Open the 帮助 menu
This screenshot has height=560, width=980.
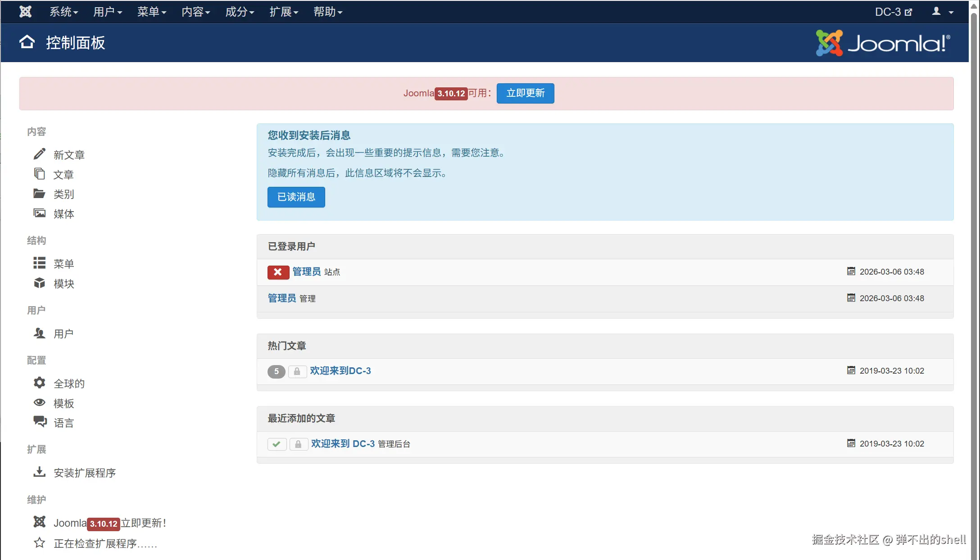click(327, 12)
